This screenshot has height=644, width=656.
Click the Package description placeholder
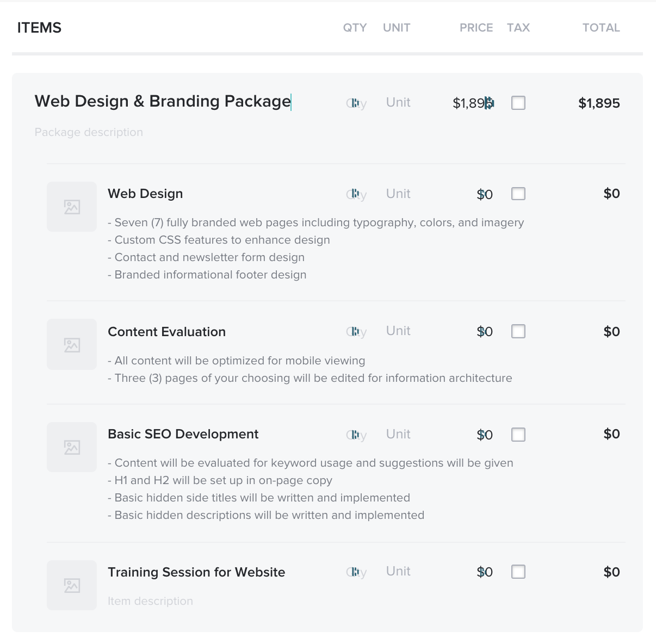[89, 132]
